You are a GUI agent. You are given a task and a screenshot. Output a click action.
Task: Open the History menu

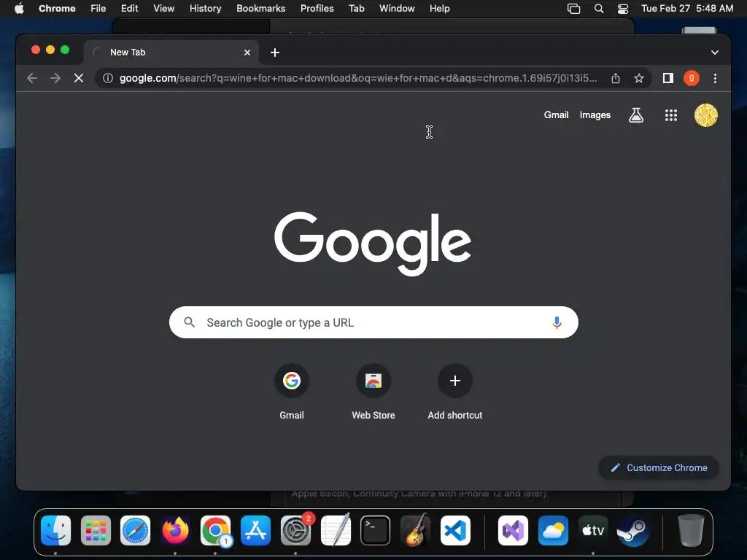click(x=205, y=8)
